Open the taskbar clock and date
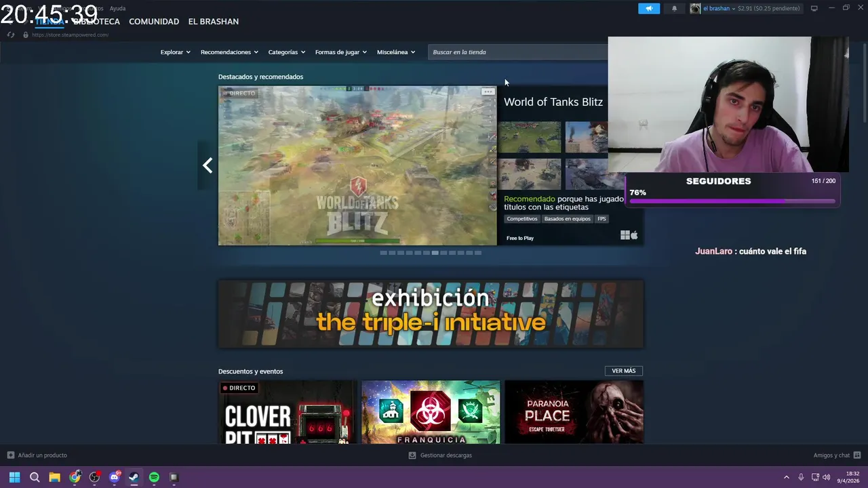The image size is (868, 488). 849,477
